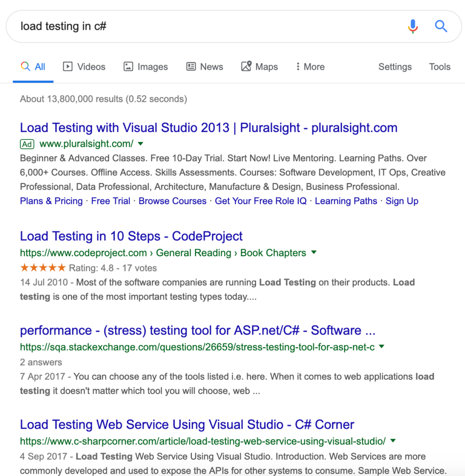Screen dimensions: 465x476
Task: Switch to the Videos tab
Action: pyautogui.click(x=85, y=67)
